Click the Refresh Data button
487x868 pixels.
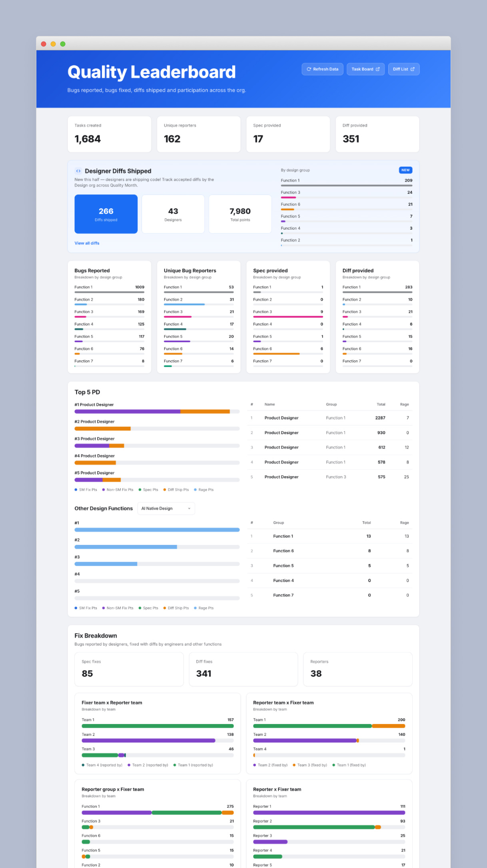tap(322, 69)
